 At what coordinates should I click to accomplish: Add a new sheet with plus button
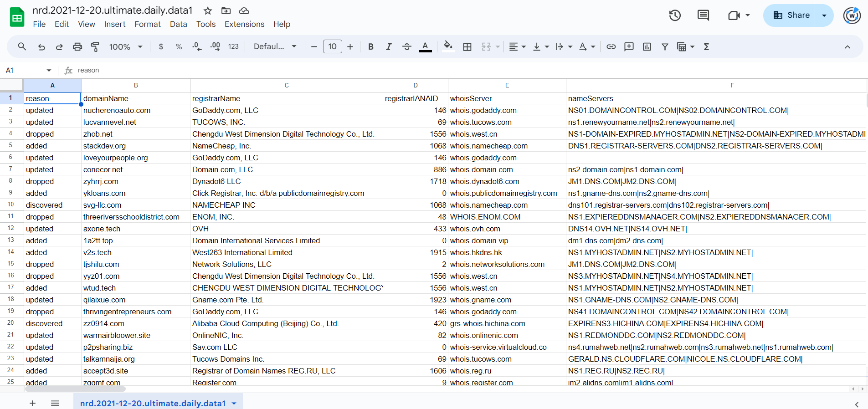click(x=33, y=403)
